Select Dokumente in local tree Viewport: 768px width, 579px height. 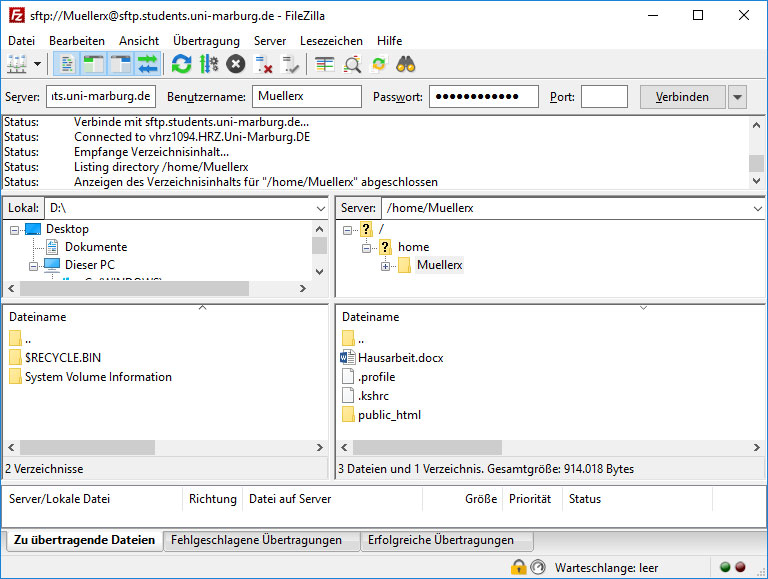(x=96, y=247)
